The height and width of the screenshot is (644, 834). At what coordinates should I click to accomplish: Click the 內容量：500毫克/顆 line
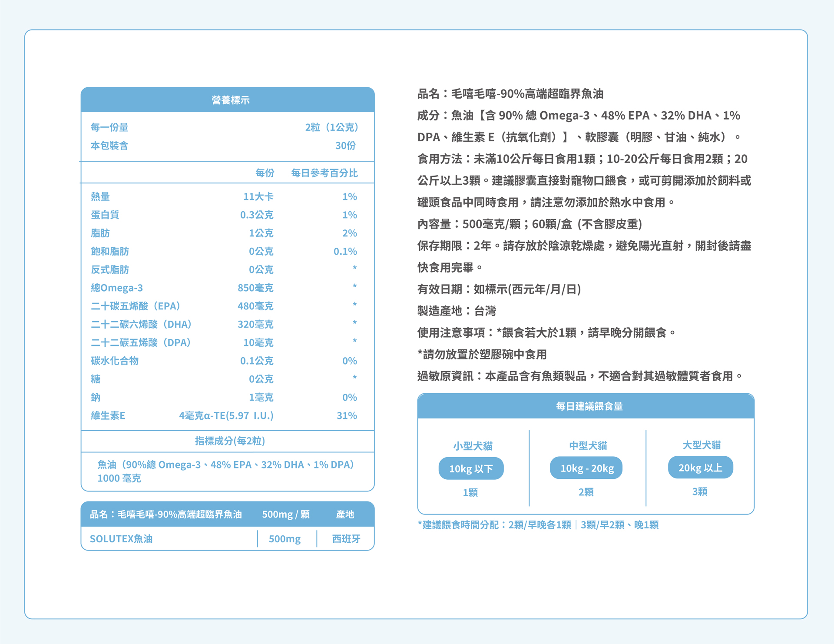click(530, 224)
